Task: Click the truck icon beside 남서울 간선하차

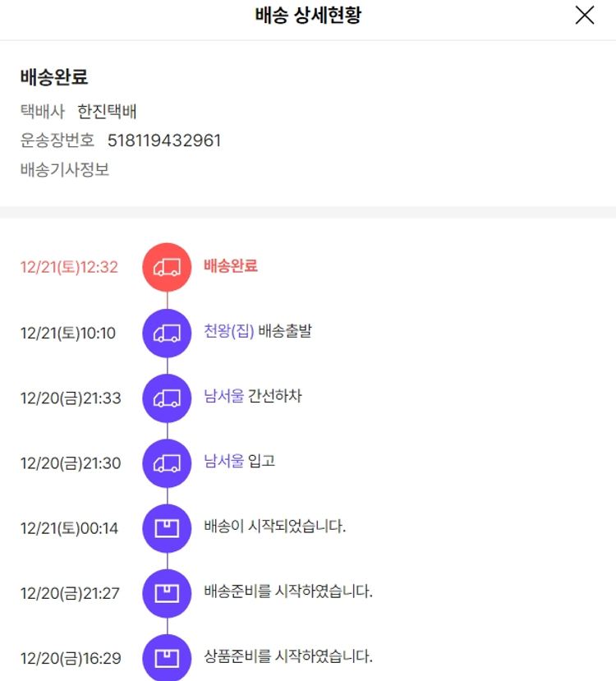Action: point(167,398)
